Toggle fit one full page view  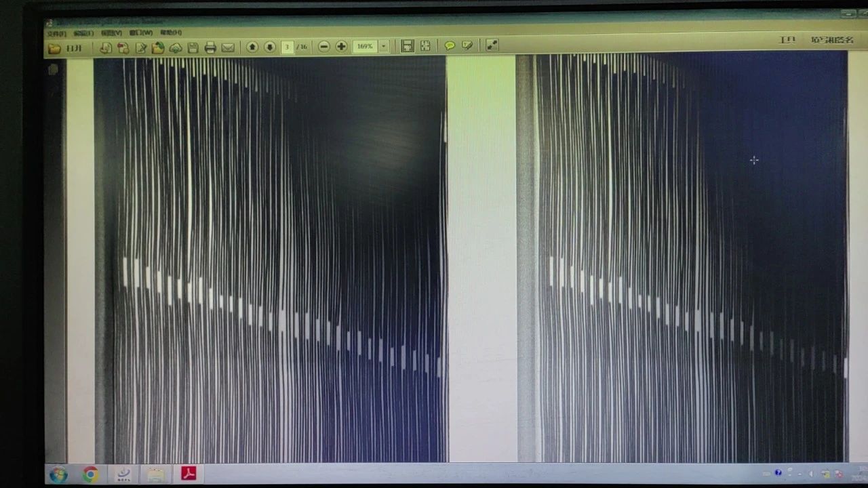tap(425, 46)
